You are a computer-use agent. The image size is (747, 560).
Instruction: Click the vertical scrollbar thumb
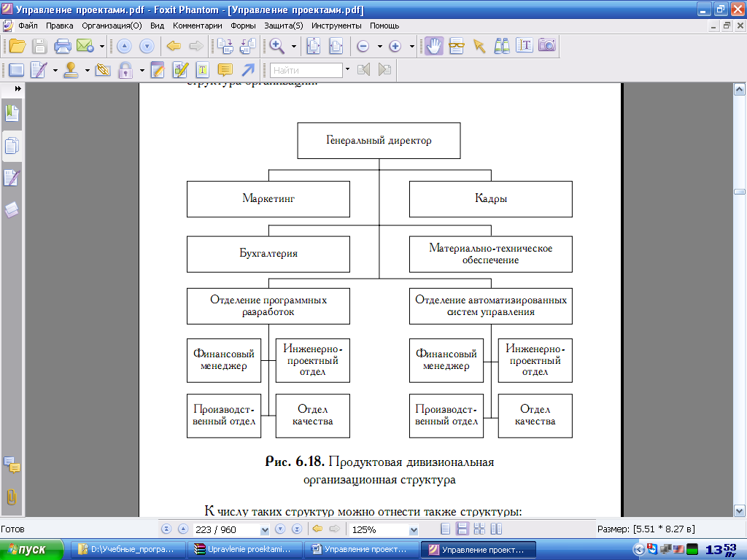pyautogui.click(x=740, y=192)
